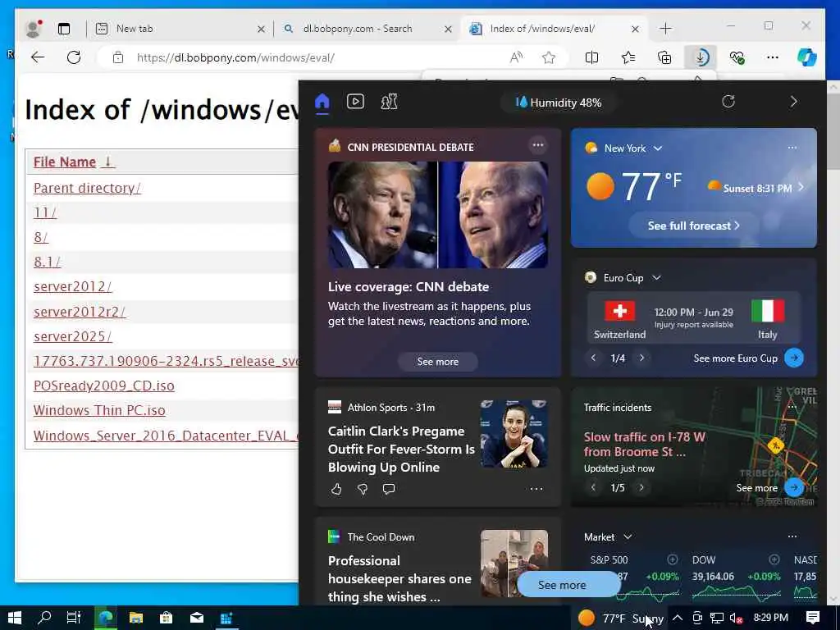Viewport: 840px width, 630px height.
Task: Open more options for Caitlin Clark article
Action: (536, 489)
